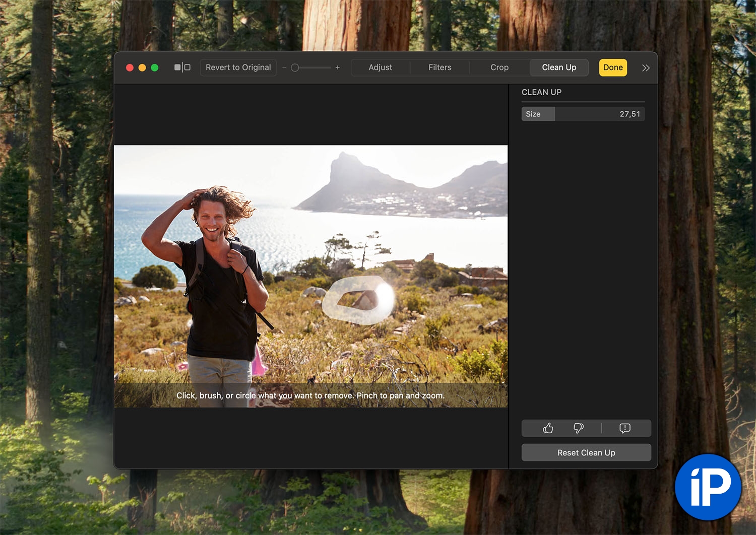
Task: Click the zoom slider knob in toolbar
Action: pyautogui.click(x=295, y=68)
